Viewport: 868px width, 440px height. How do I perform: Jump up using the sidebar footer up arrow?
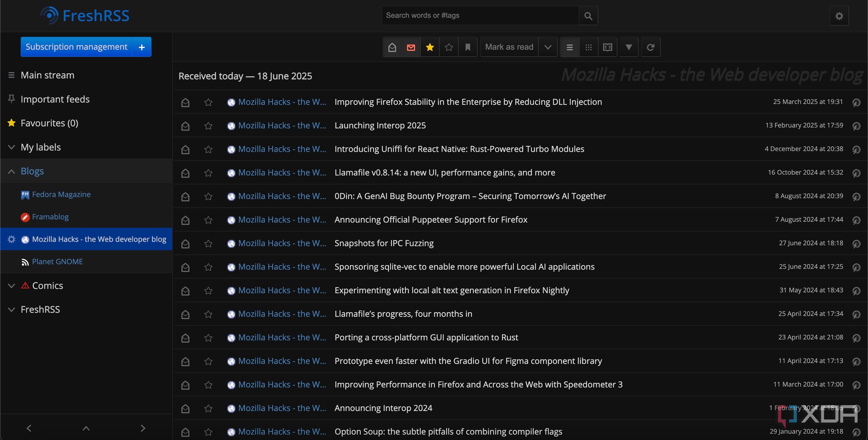[x=86, y=428]
